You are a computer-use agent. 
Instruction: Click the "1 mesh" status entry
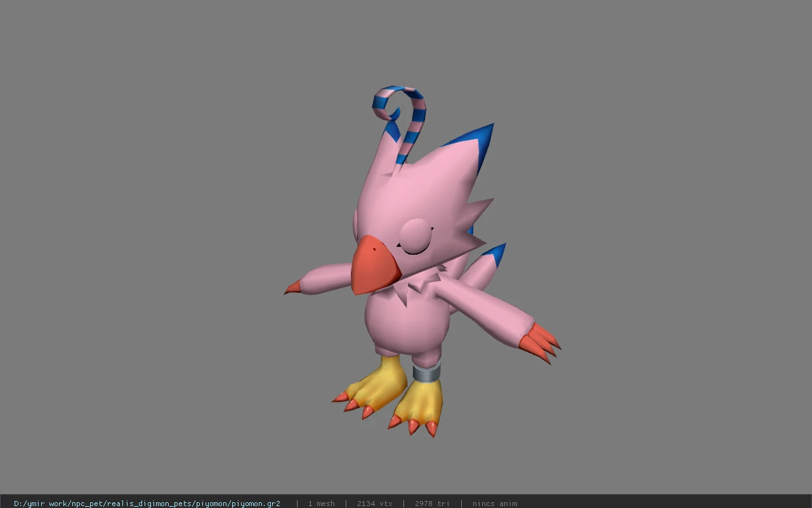coord(322,504)
